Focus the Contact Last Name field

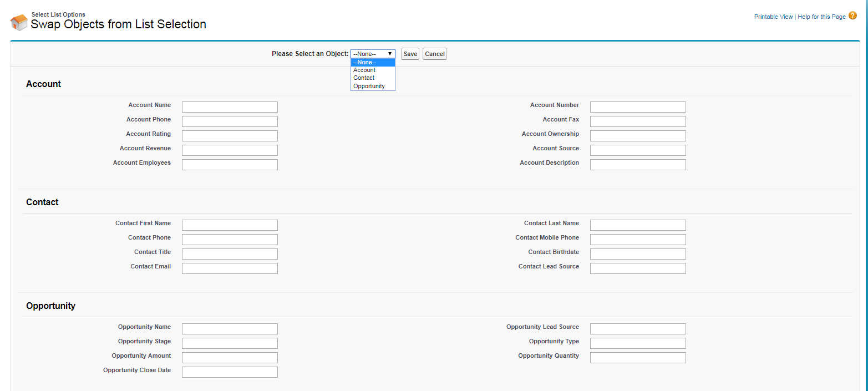point(638,225)
